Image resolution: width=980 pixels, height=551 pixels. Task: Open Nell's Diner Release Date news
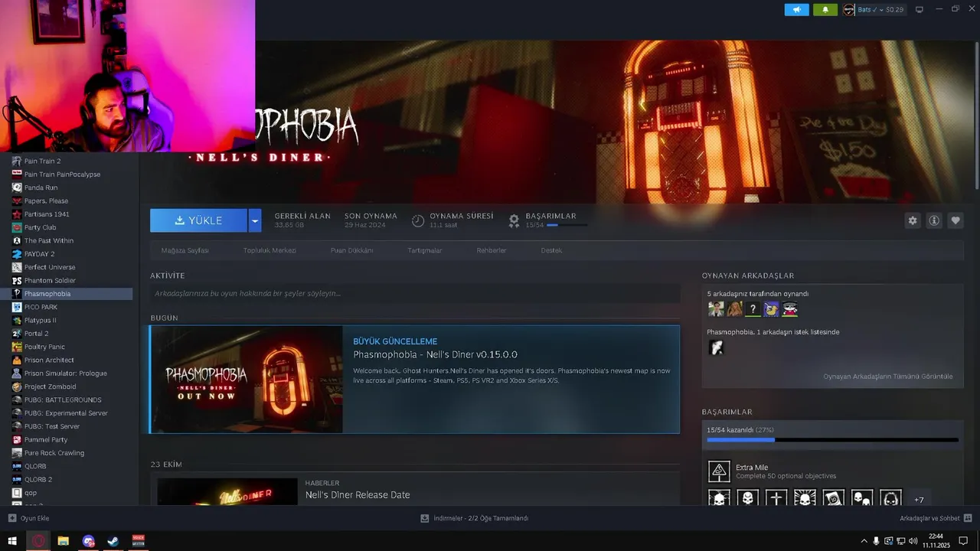tap(358, 495)
